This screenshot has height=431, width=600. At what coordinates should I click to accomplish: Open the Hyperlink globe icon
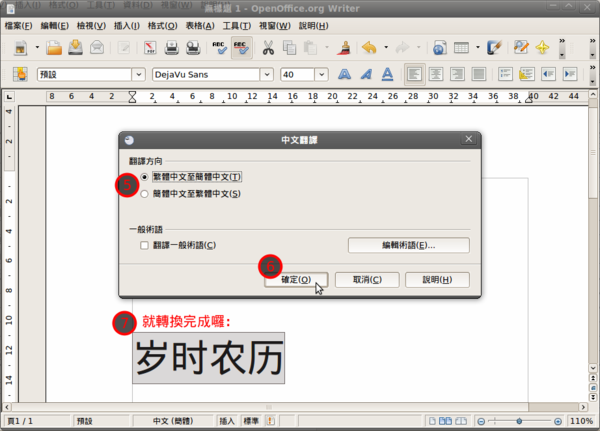coord(440,48)
